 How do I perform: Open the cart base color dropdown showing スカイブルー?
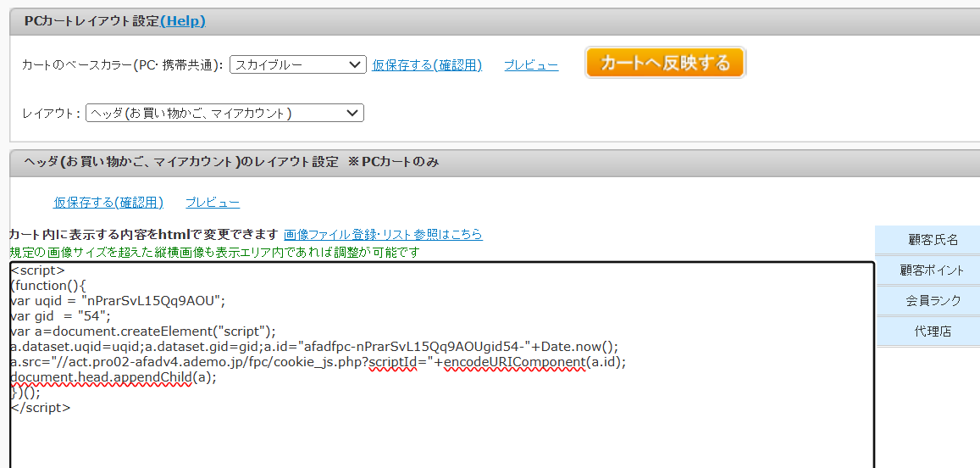[x=297, y=64]
